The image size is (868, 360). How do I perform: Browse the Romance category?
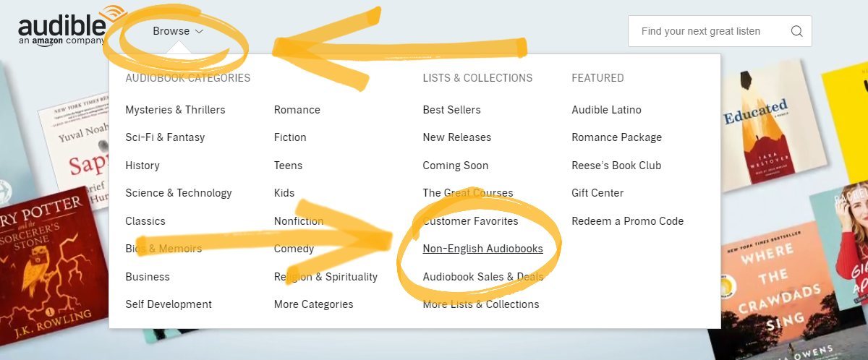click(x=297, y=110)
